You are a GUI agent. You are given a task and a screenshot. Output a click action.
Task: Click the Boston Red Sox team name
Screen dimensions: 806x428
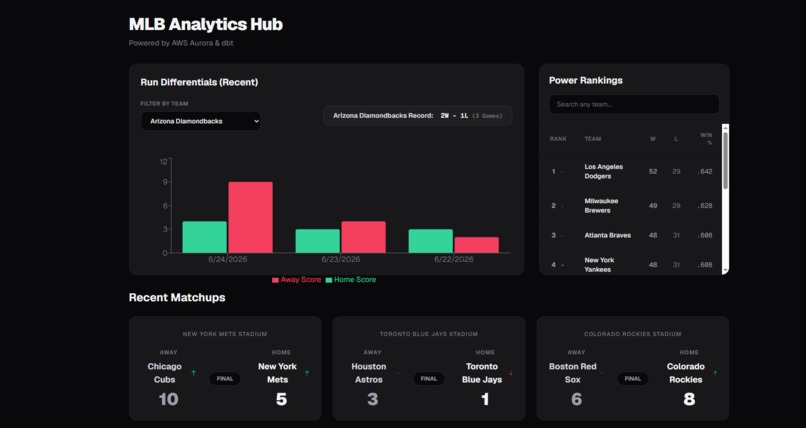(573, 373)
